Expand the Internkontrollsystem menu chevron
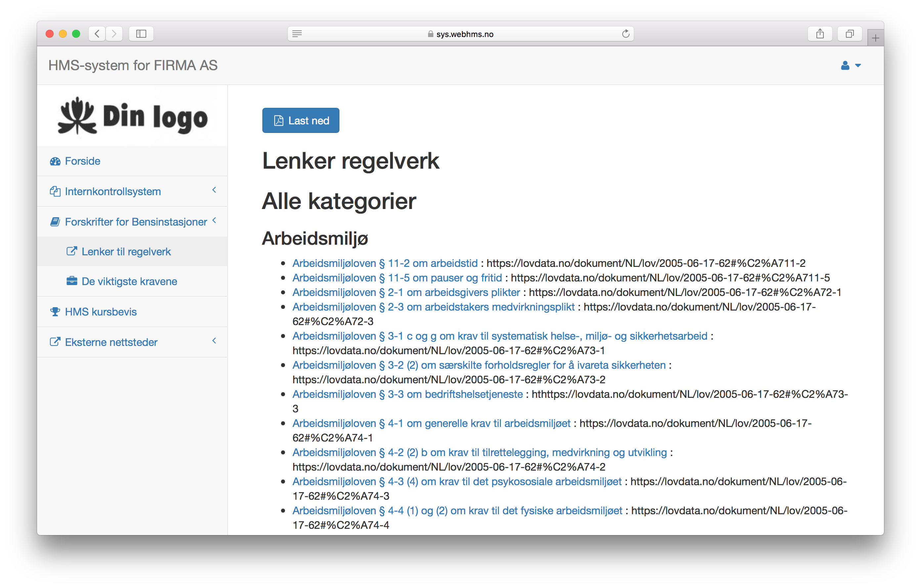This screenshot has width=921, height=588. pyautogui.click(x=214, y=190)
